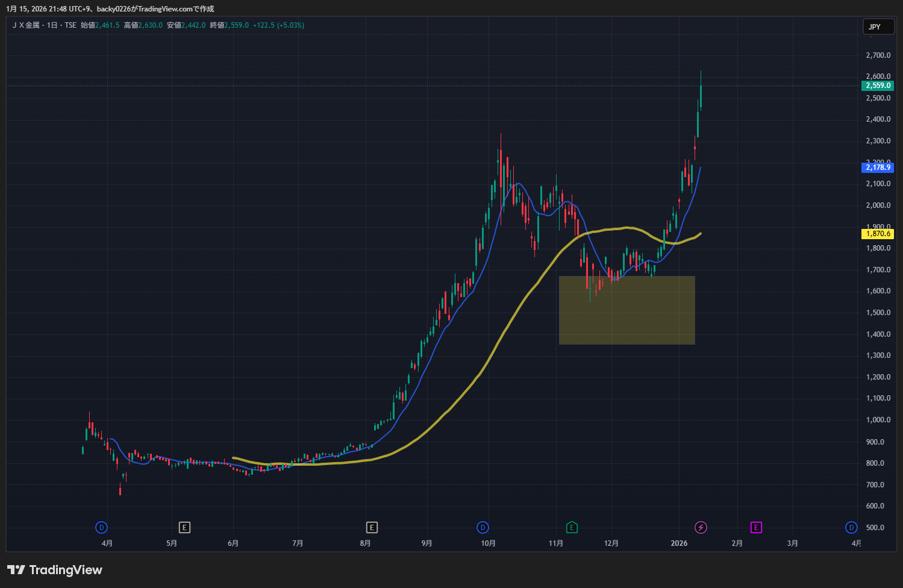
Task: Open the green earnings marker in November
Action: [572, 528]
